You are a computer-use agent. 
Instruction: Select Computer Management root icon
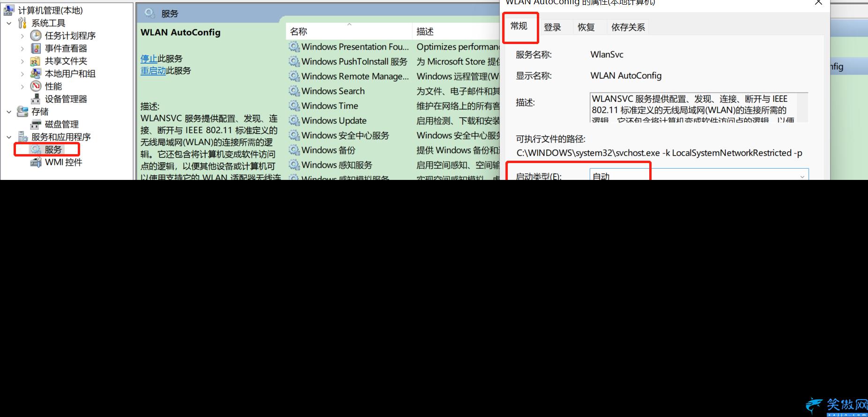tap(9, 10)
